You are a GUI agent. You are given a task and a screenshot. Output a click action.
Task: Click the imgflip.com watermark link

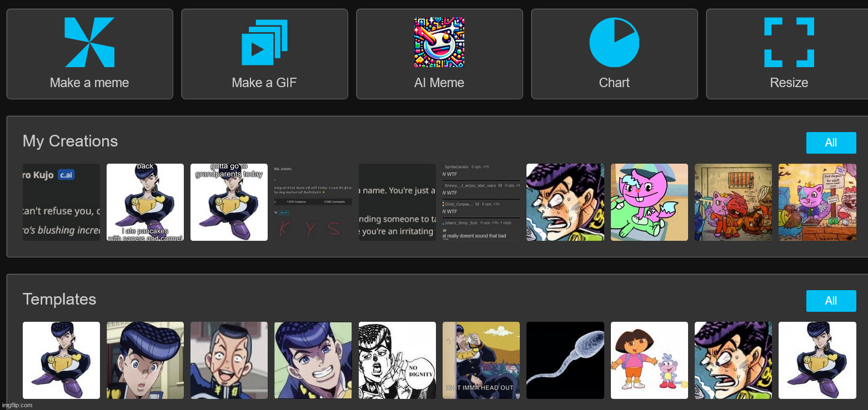click(17, 405)
